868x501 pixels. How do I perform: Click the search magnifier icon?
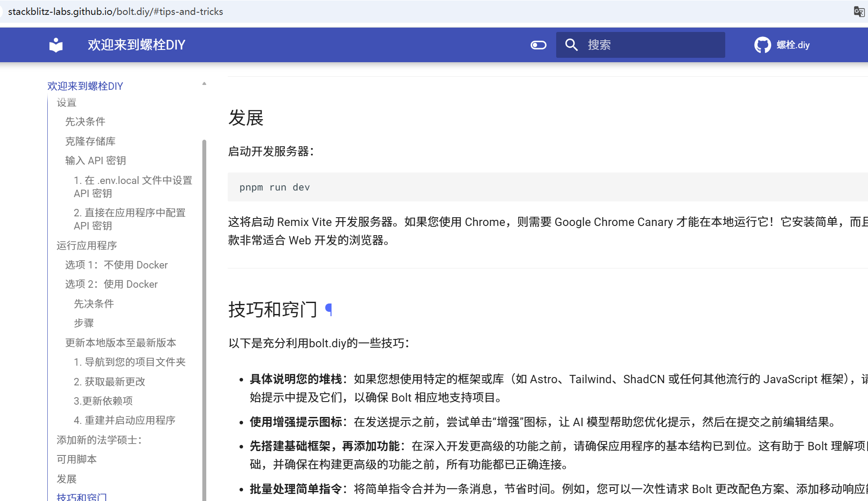(571, 45)
